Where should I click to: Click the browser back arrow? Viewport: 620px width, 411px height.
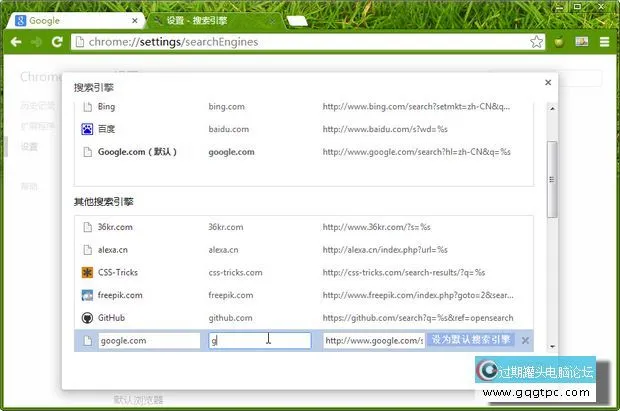(x=16, y=42)
